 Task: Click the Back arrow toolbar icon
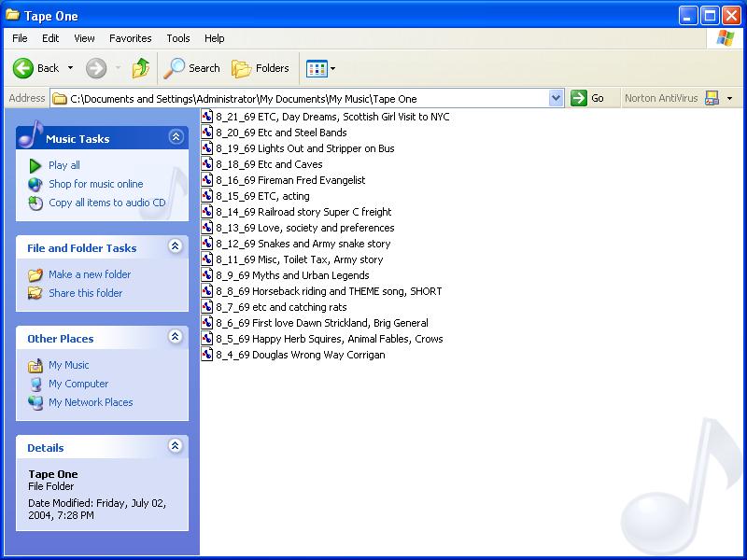pyautogui.click(x=23, y=68)
